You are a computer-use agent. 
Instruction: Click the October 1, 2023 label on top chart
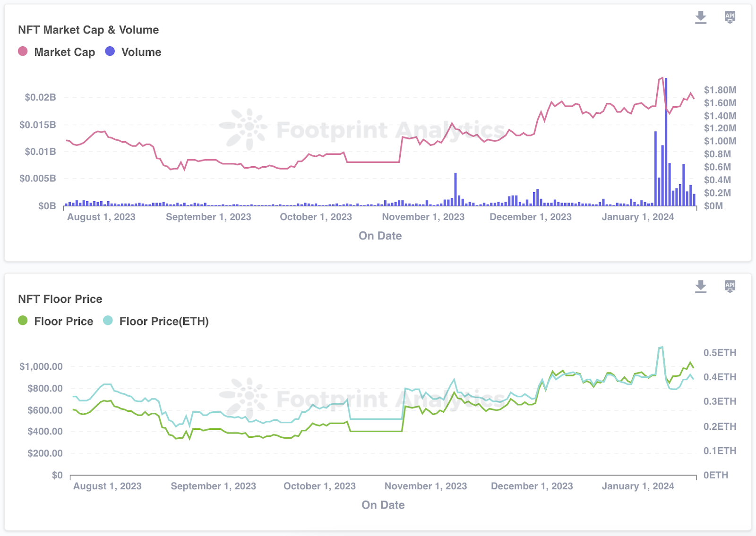316,217
